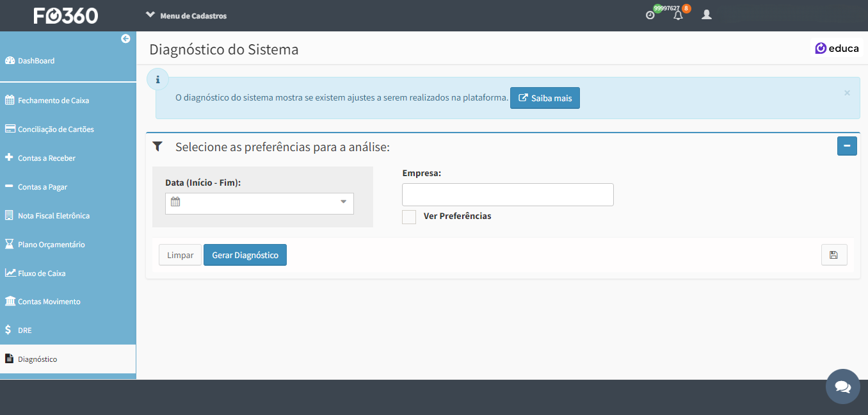
Task: Click the save diskette icon button
Action: [x=833, y=255]
